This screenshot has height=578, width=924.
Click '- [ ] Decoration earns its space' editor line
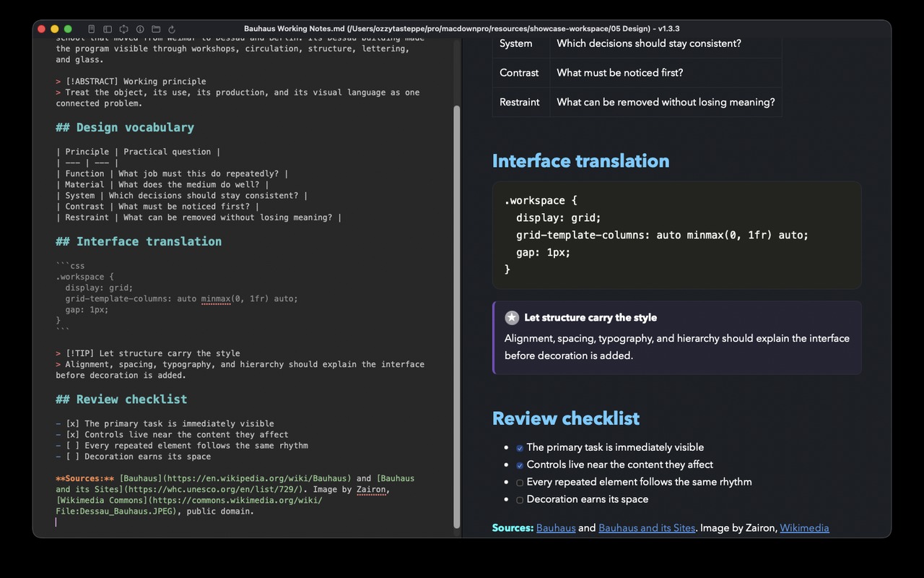[133, 457]
